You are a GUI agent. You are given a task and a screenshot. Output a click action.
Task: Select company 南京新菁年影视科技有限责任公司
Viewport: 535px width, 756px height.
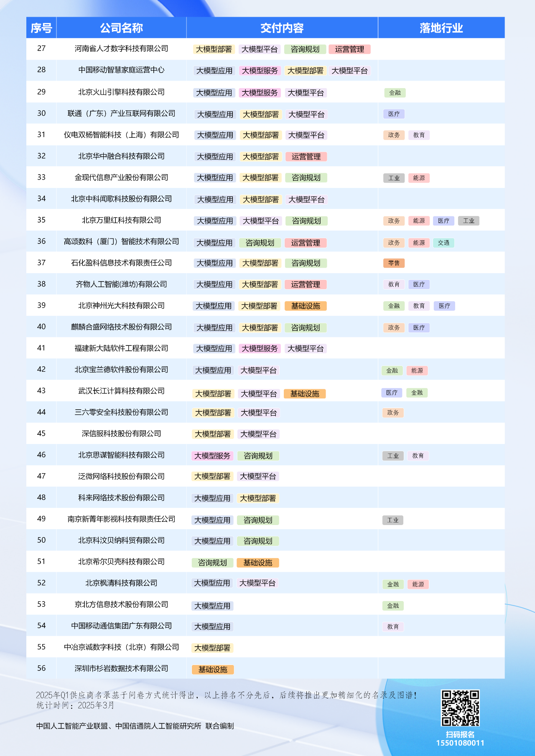pyautogui.click(x=121, y=519)
